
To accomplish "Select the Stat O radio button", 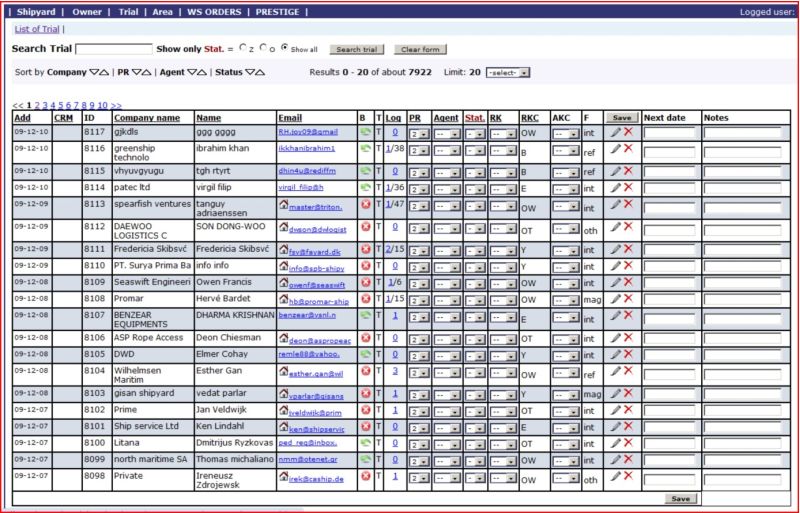I will pyautogui.click(x=263, y=47).
